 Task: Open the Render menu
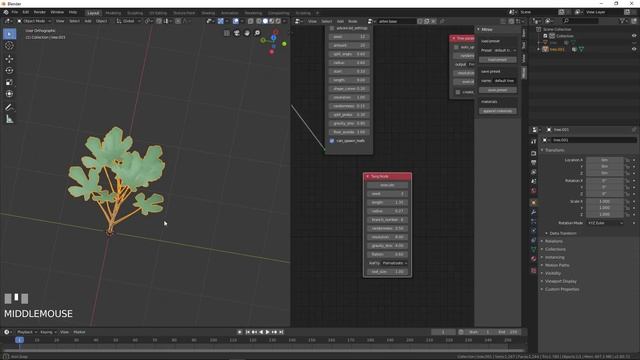(x=40, y=12)
